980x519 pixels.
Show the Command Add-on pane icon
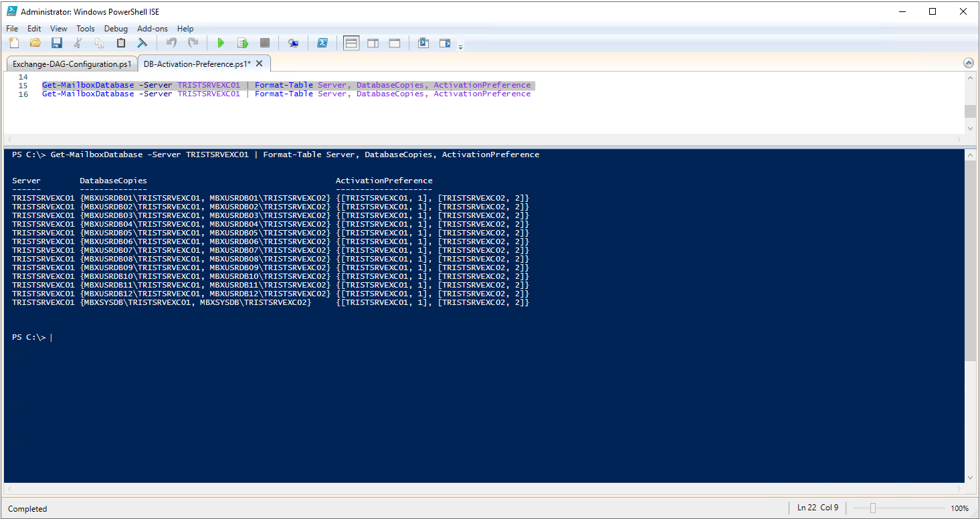tap(445, 43)
